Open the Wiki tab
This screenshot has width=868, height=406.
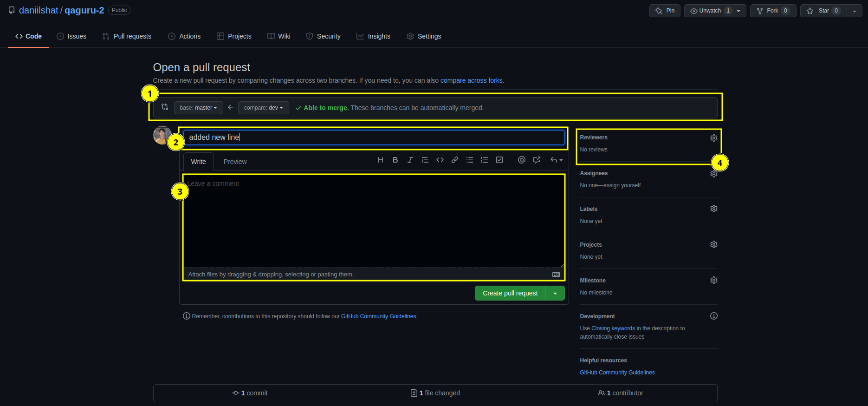[x=279, y=36]
